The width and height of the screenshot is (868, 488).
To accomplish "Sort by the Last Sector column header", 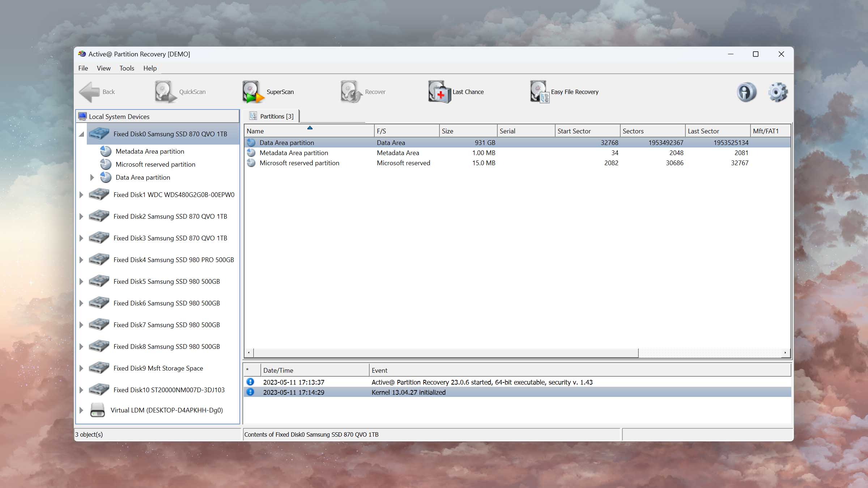I will coord(718,131).
